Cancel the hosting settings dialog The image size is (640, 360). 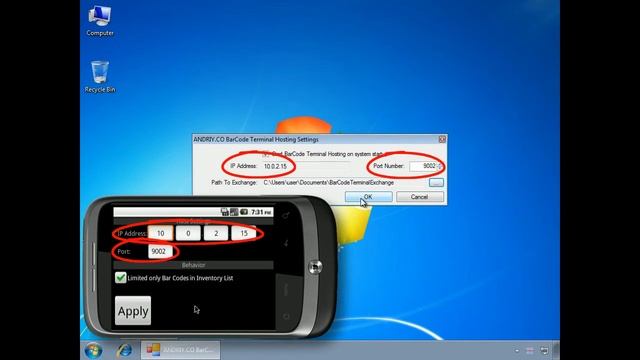(419, 197)
